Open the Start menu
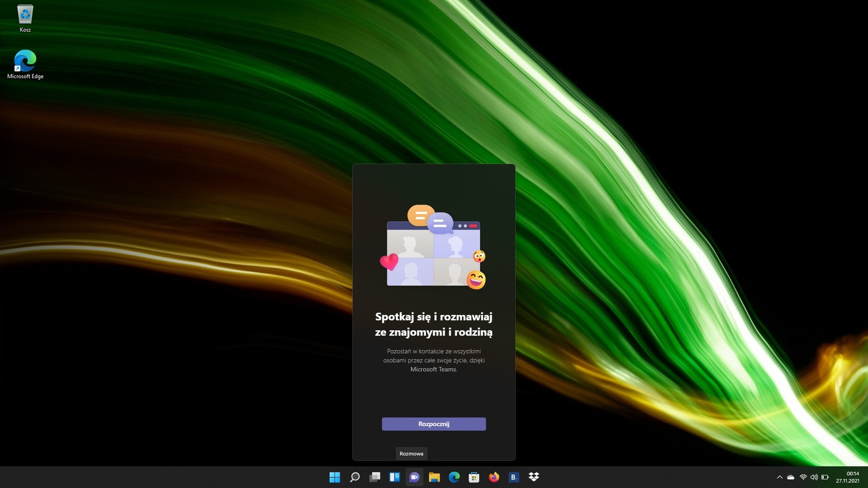Screen dimensions: 868x488 335,478
